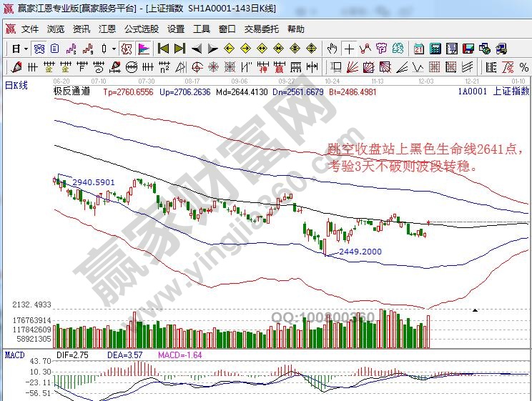
Task: Select the crosshair cursor tool
Action: click(x=349, y=49)
